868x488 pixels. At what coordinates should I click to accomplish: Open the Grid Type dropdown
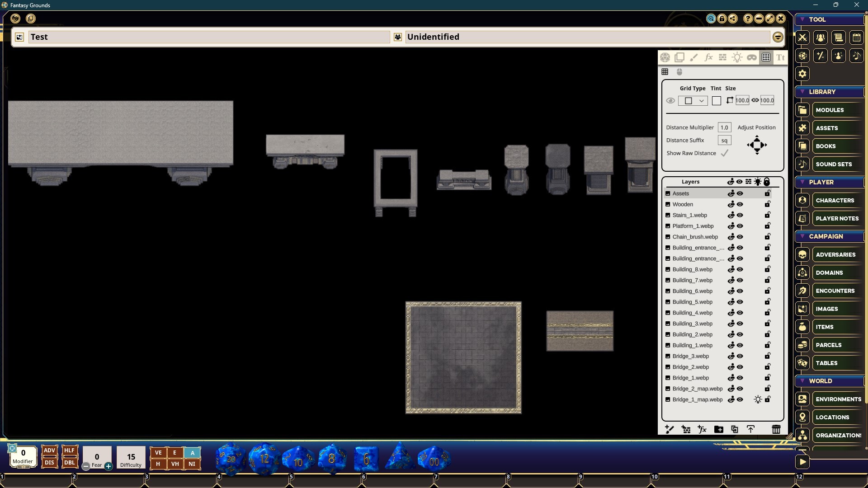[x=693, y=101]
